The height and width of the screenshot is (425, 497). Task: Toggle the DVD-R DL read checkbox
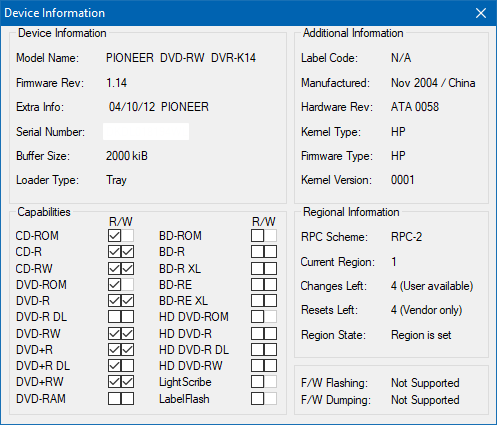tap(114, 317)
